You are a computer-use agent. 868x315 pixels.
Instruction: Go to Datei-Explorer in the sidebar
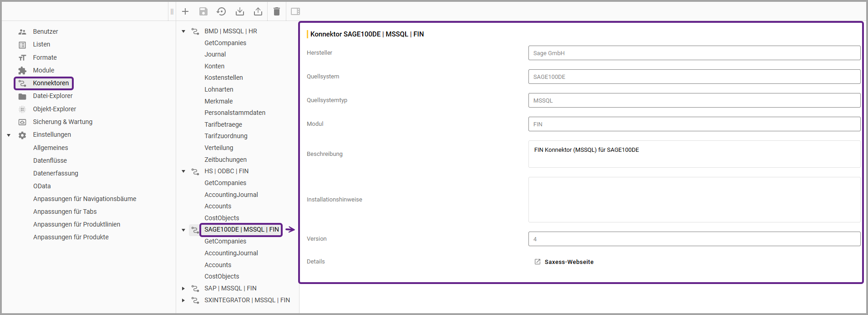click(x=52, y=96)
